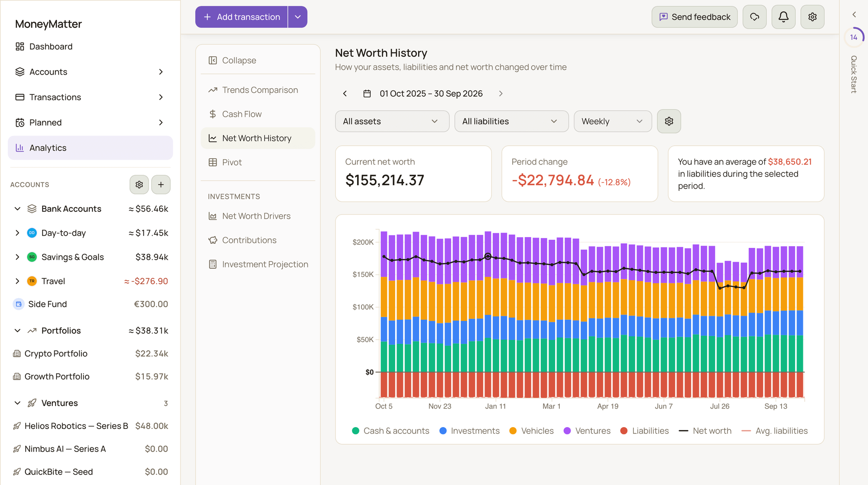868x485 pixels.
Task: Toggle Liabilities legend series
Action: coord(644,431)
